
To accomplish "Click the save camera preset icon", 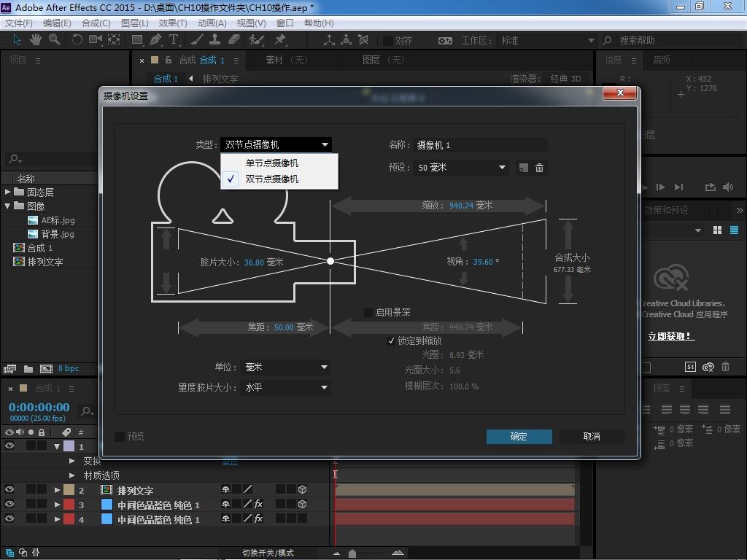I will coord(524,168).
